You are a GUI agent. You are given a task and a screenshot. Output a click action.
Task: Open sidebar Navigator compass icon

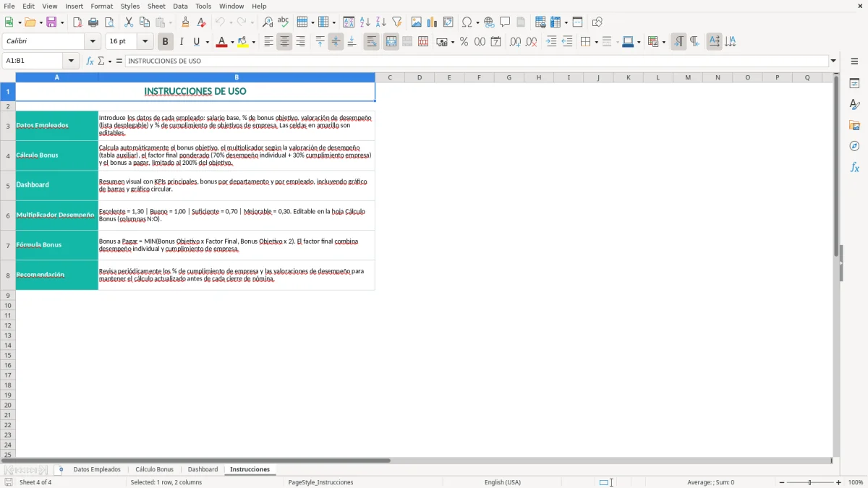point(854,146)
